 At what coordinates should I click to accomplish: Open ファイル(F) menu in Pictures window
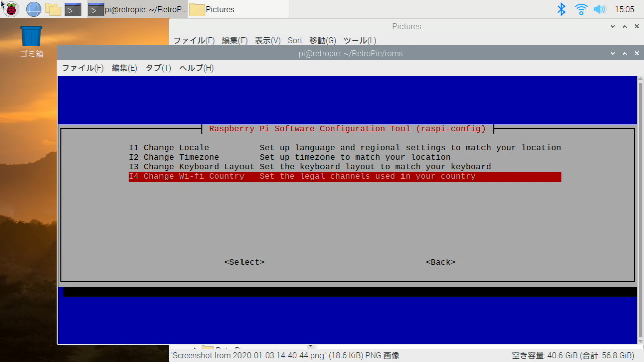tap(194, 40)
